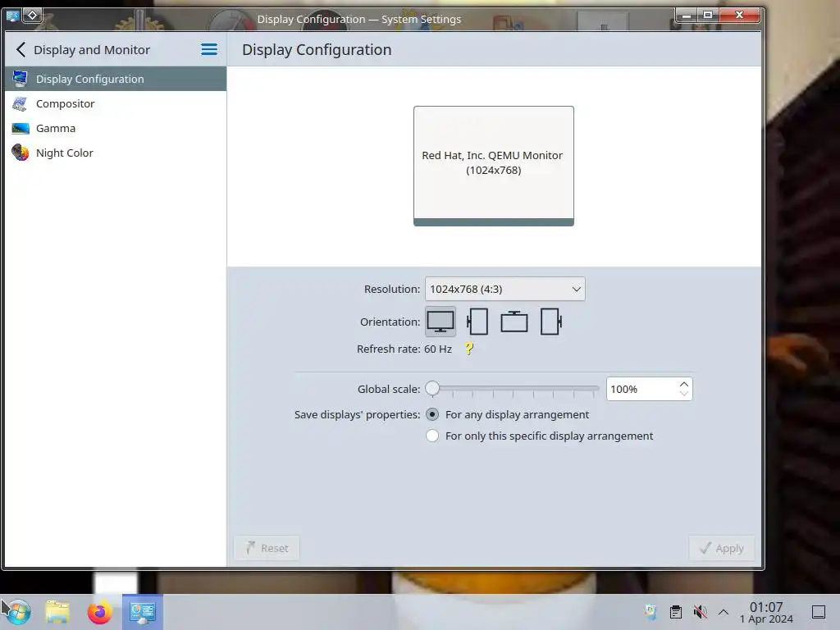Open the clipboard tray icon
This screenshot has width=840, height=630.
pos(676,612)
